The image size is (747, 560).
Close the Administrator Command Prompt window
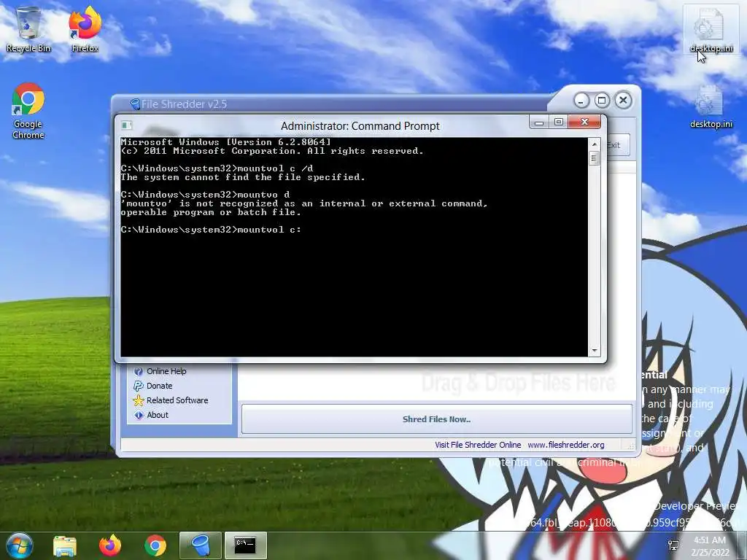[585, 122]
